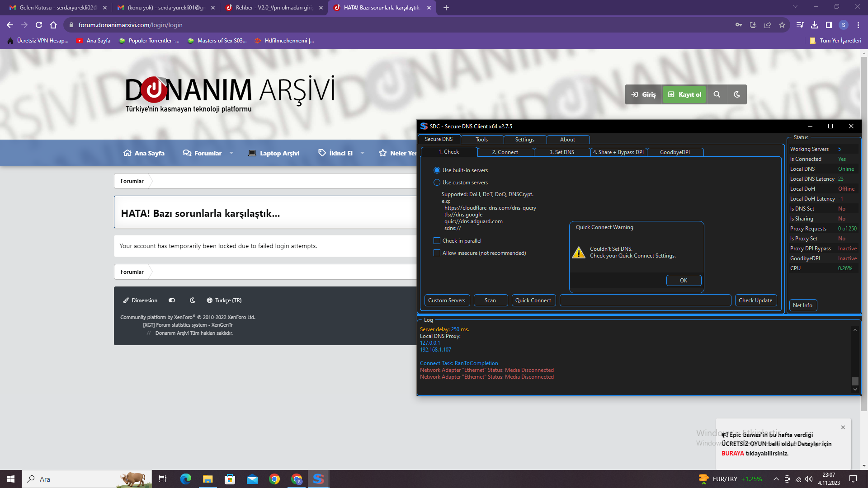Open the GoodbyeDPI sub-tab
The width and height of the screenshot is (868, 488).
[x=675, y=152]
